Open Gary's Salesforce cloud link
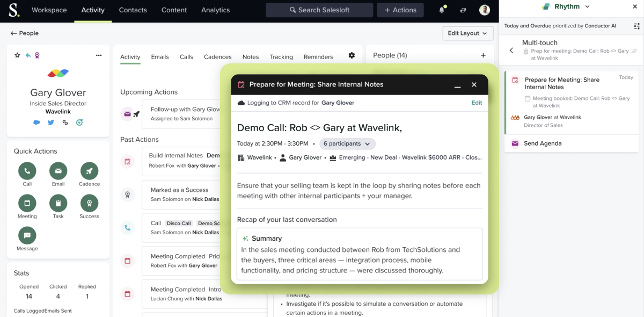 36,123
